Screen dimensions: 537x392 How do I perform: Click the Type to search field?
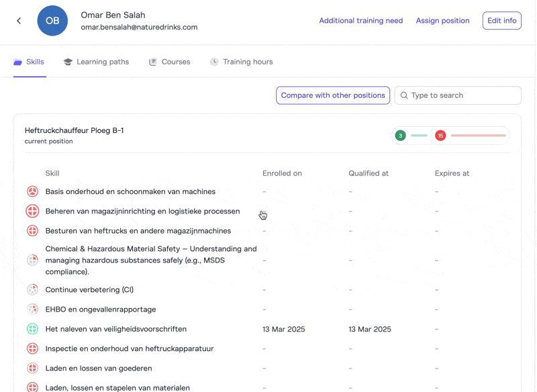pyautogui.click(x=463, y=95)
